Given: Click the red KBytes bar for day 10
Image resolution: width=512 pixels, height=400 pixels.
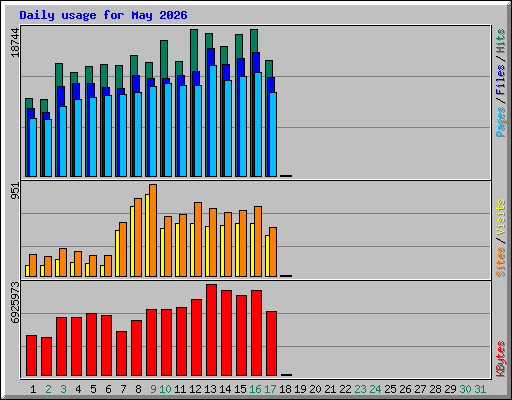Looking at the screenshot, I should [x=166, y=343].
